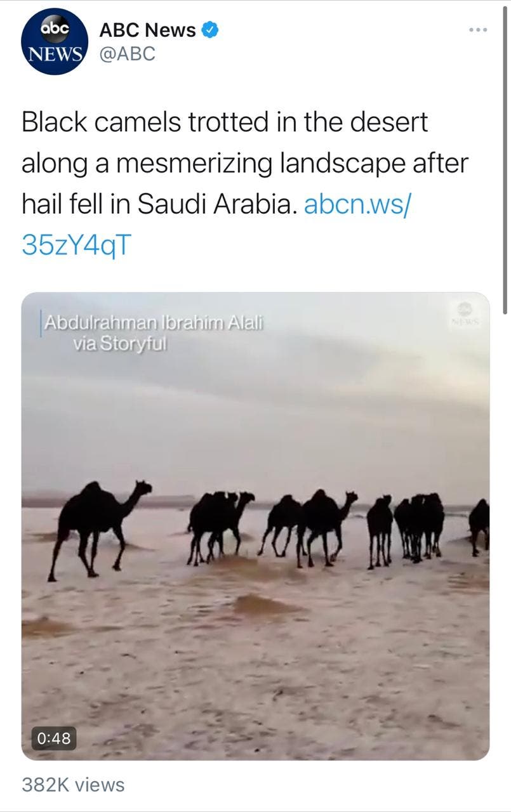Click the ABC News display name
511x812 pixels.
147,30
